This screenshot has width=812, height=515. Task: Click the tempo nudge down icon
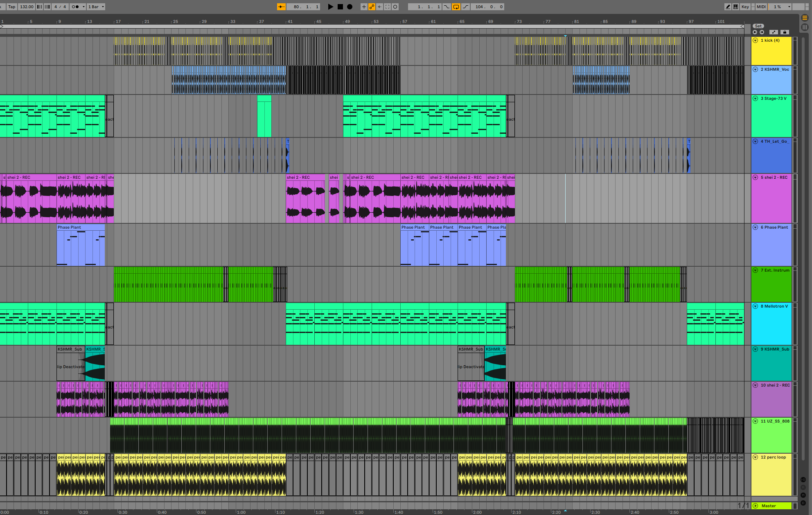pyautogui.click(x=39, y=7)
